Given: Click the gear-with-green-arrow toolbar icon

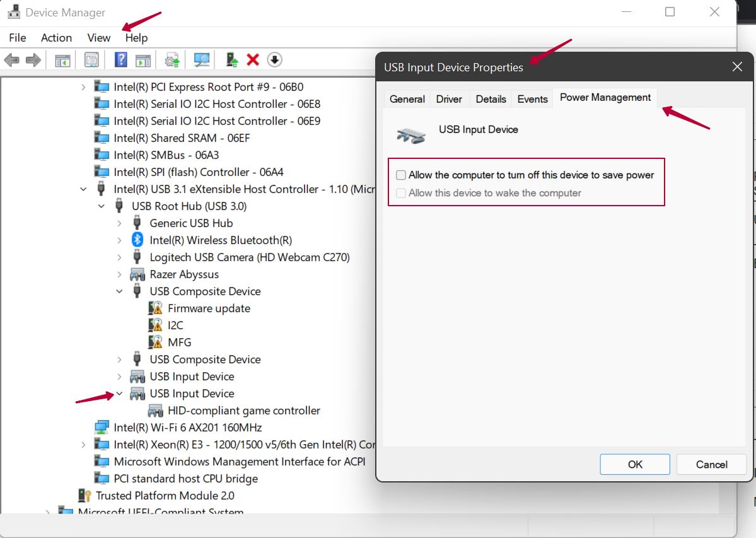Looking at the screenshot, I should (x=172, y=61).
